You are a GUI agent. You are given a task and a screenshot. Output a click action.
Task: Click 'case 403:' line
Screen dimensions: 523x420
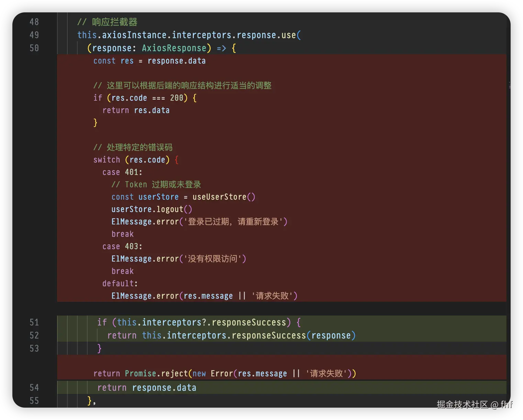coord(122,246)
